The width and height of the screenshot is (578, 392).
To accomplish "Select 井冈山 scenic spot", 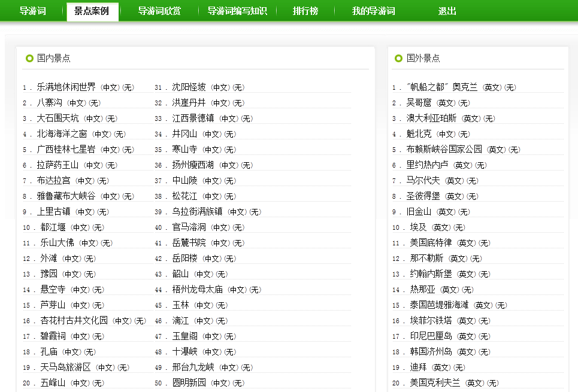I will [x=184, y=133].
